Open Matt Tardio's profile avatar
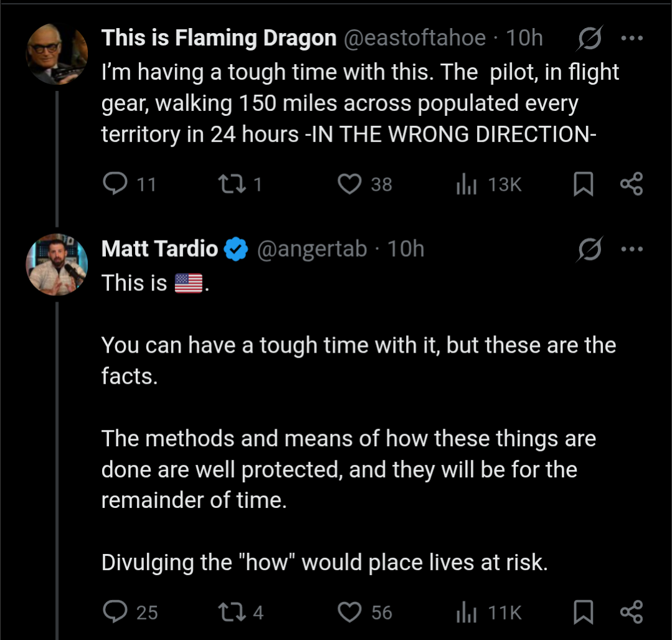Screen dimensions: 672x640 click(57, 265)
